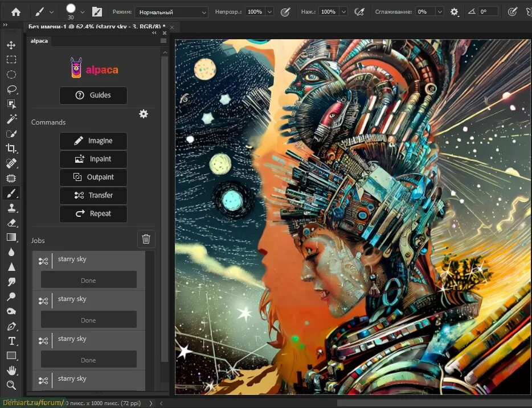The height and width of the screenshot is (408, 532).
Task: Open brush preset picker arrow next to 30
Action: [x=83, y=12]
